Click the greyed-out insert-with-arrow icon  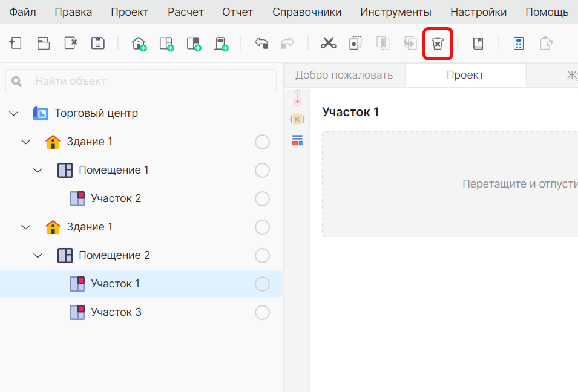pos(410,43)
